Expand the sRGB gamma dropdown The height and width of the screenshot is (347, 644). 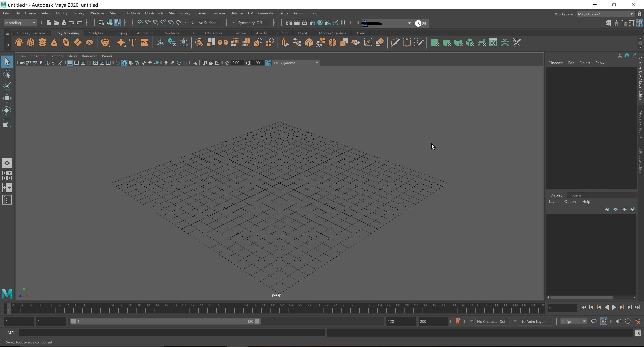[317, 63]
